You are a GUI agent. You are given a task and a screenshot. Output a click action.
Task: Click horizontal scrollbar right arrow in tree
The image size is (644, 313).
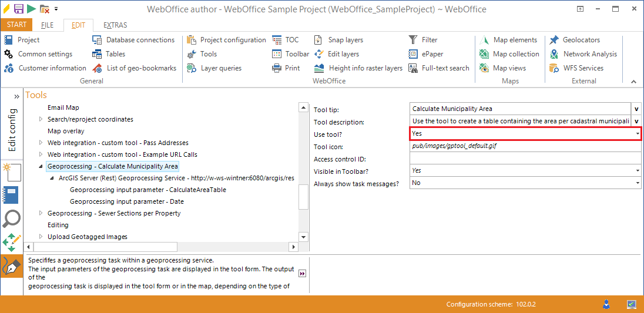(293, 247)
